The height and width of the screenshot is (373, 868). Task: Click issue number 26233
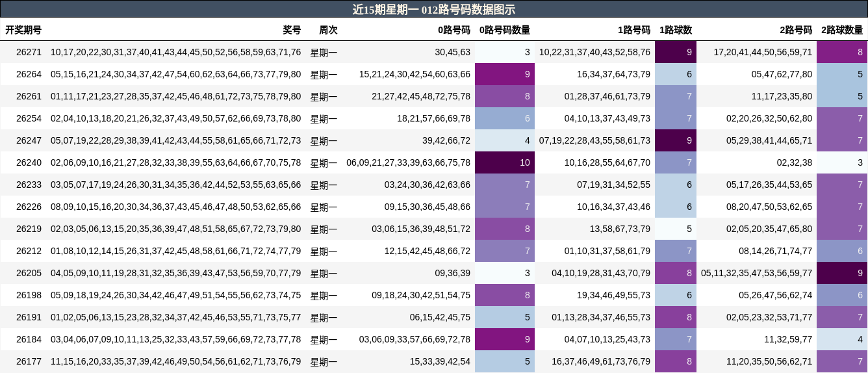(29, 185)
